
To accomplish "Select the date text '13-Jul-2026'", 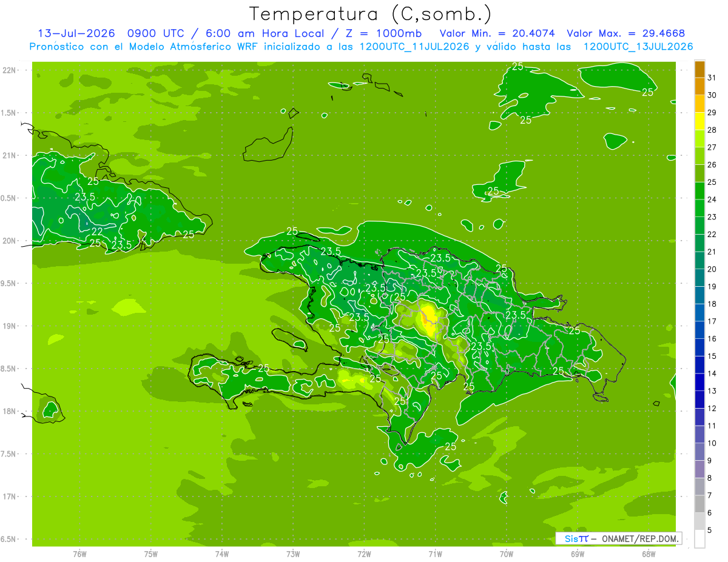I will pos(76,33).
